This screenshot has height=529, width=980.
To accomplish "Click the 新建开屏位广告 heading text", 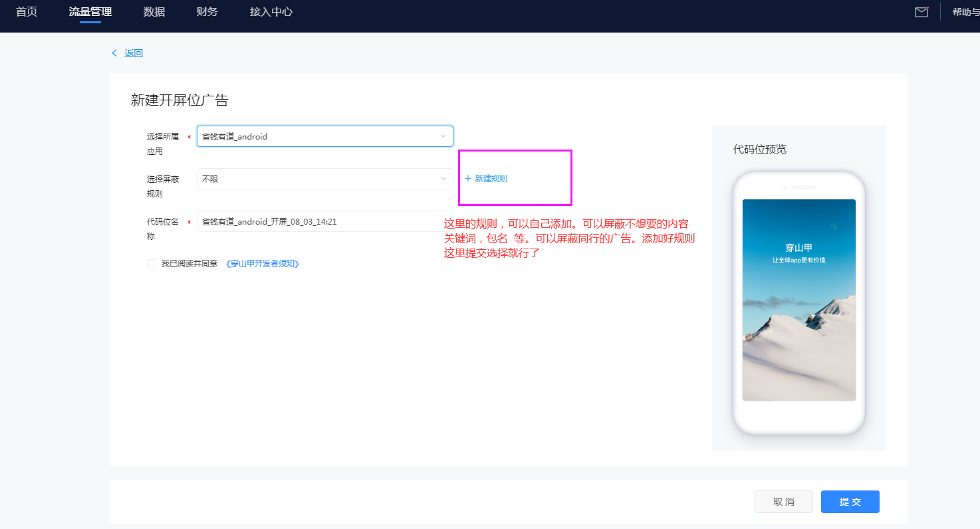I will 180,100.
